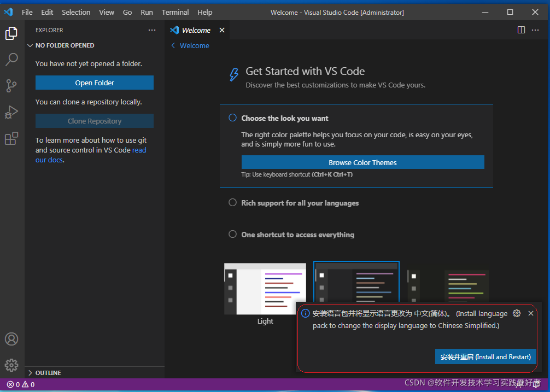Split the editor to the right
550x392 pixels.
tap(521, 30)
